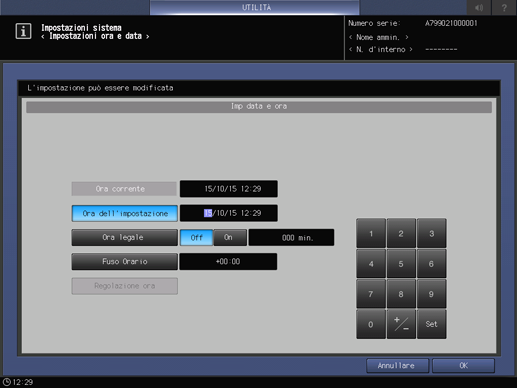Viewport: 517px width, 388px height.
Task: Tap keypad digit 6
Action: pyautogui.click(x=432, y=264)
